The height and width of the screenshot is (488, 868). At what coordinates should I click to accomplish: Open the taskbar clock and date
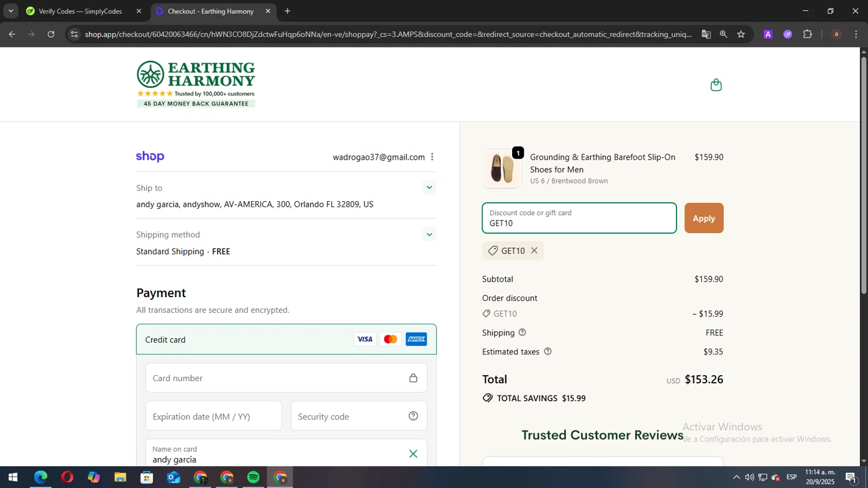(x=820, y=477)
